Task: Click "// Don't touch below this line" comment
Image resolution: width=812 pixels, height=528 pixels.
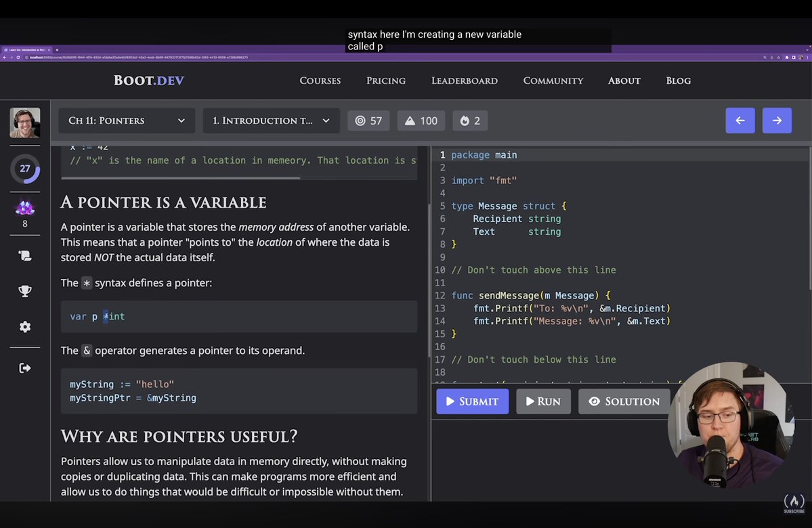Action: (x=534, y=359)
